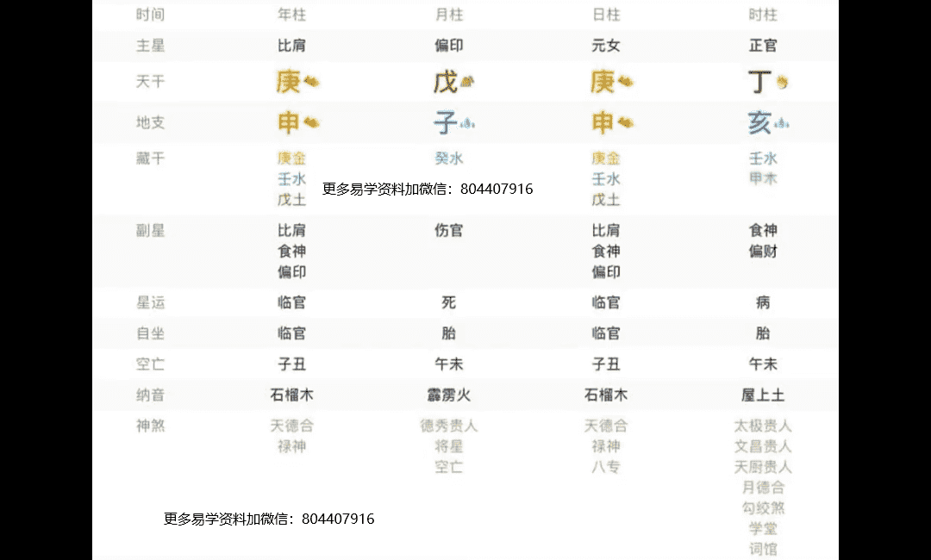931x560 pixels.
Task: Click the metal icon beside day branch 申
Action: click(625, 123)
